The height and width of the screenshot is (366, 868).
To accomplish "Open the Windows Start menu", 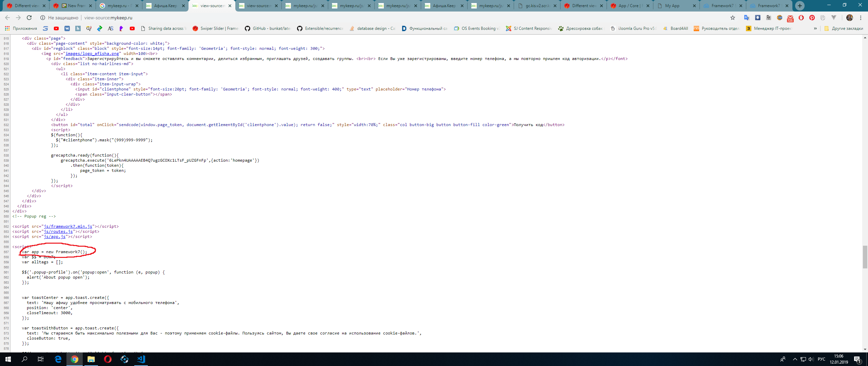I will coord(8,359).
